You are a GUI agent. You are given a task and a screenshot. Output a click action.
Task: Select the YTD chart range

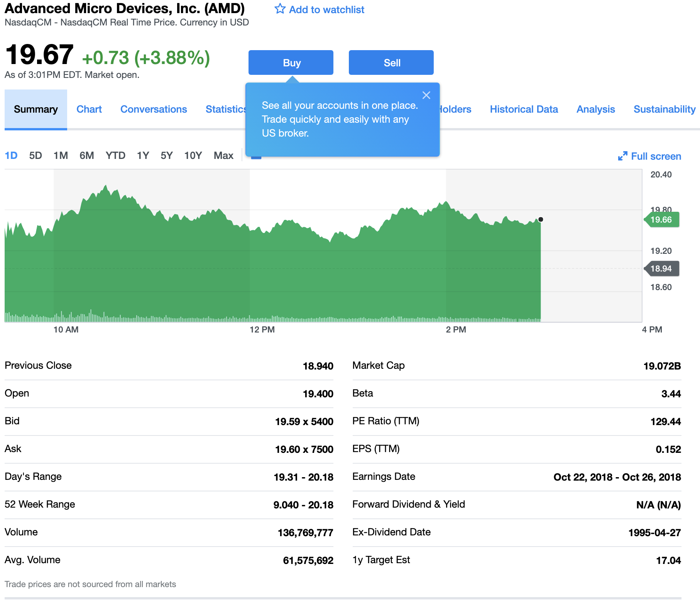coord(115,155)
